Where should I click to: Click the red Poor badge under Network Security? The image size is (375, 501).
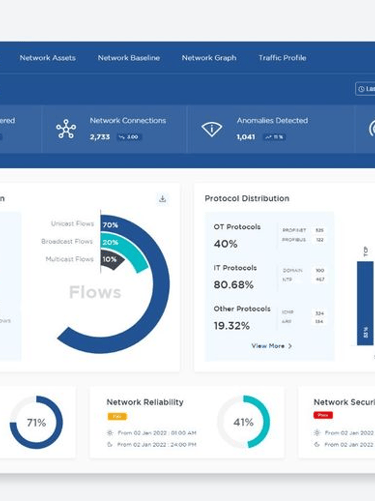pyautogui.click(x=323, y=415)
